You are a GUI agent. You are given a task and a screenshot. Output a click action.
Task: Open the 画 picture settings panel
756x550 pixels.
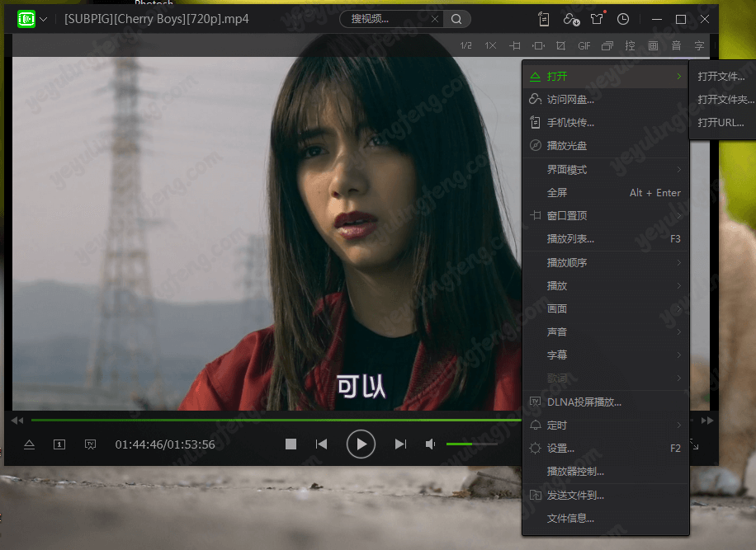tap(653, 45)
